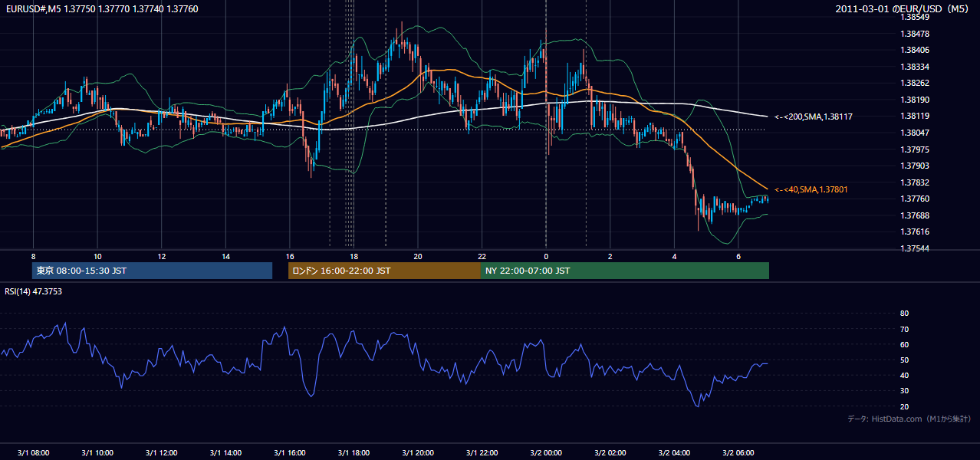
Task: Click RSI scale level 50
Action: click(904, 360)
